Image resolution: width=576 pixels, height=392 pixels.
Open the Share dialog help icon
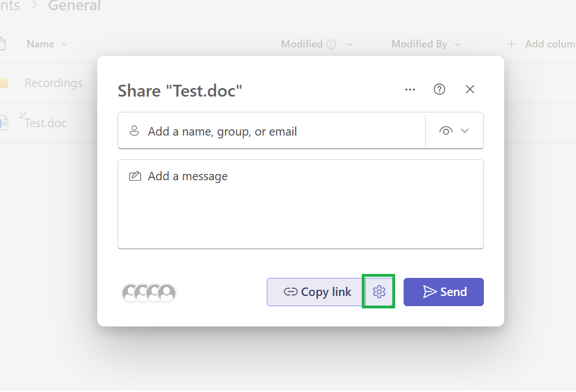tap(439, 89)
